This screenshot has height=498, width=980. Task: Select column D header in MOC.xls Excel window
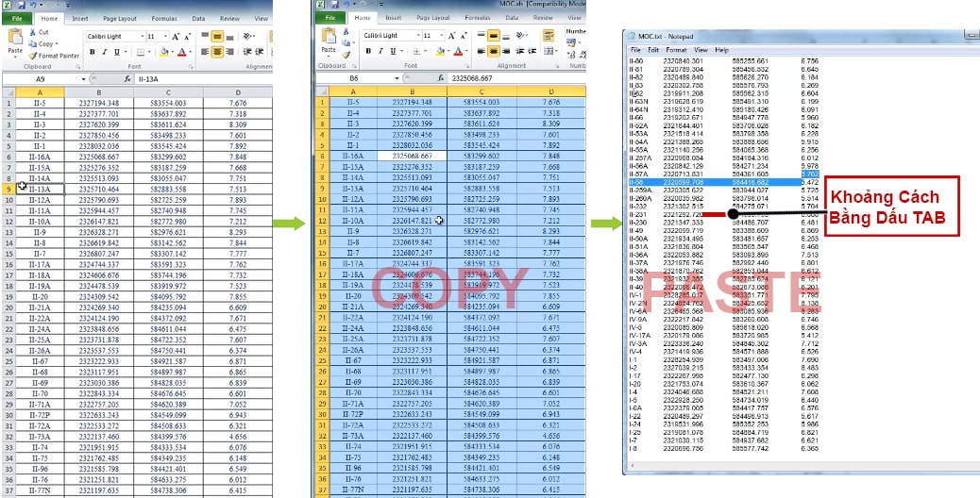(551, 91)
